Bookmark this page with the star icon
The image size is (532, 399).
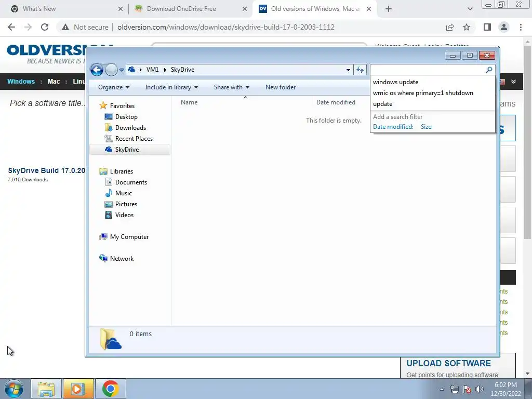tap(467, 27)
